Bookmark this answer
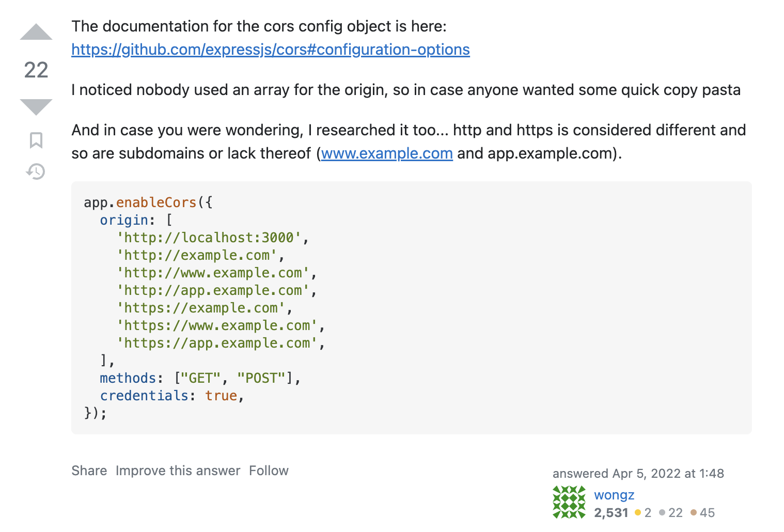Image resolution: width=784 pixels, height=532 pixels. (x=36, y=140)
